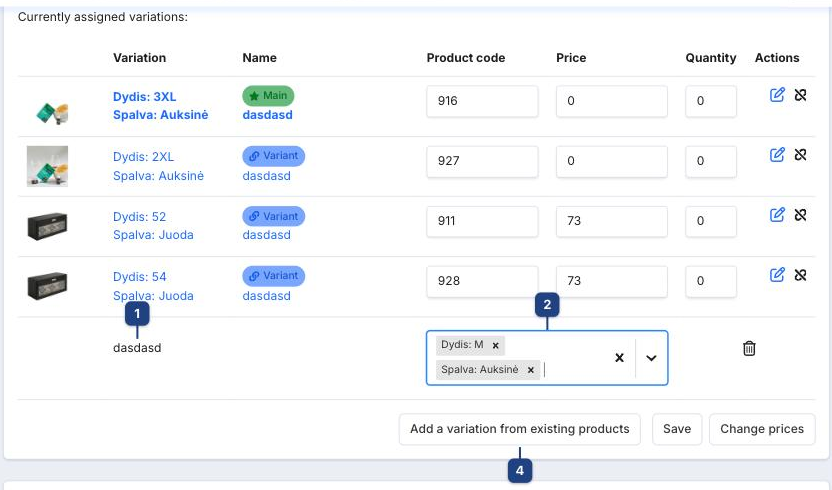Screen dimensions: 832x490
Task: Click Spalva: Auksinė under Dydis: 2XL
Action: pyautogui.click(x=158, y=176)
